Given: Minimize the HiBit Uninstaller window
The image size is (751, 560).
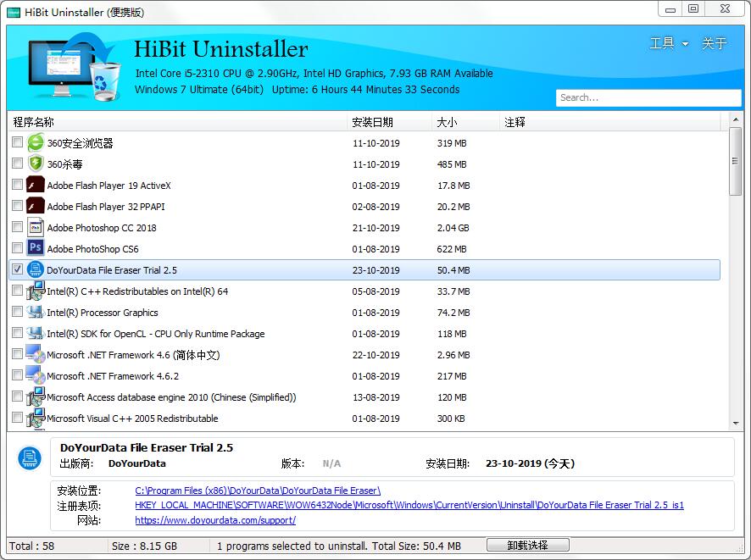Looking at the screenshot, I should [670, 9].
